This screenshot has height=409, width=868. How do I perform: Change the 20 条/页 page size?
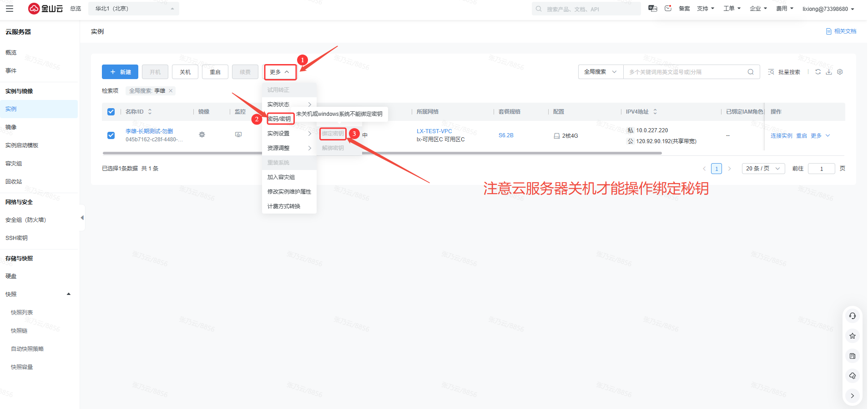point(763,169)
